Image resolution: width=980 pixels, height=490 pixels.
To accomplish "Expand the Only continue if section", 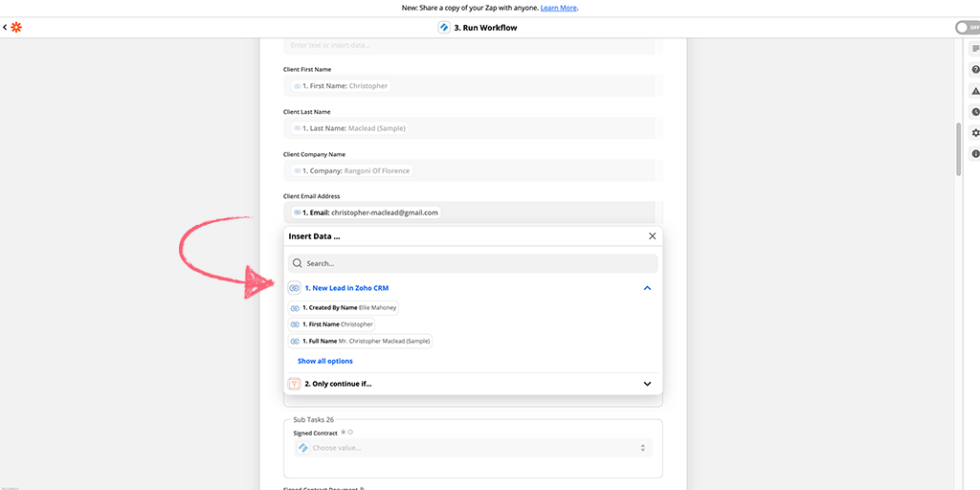I will 648,384.
